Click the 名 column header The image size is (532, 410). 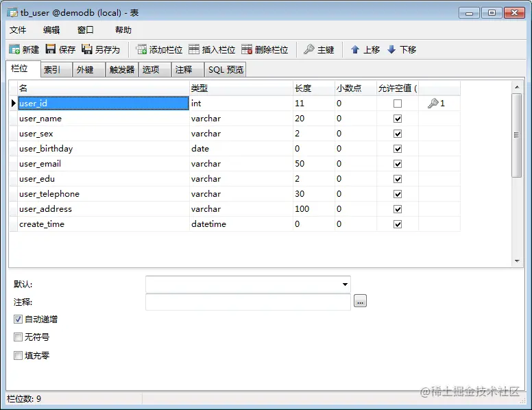[104, 88]
